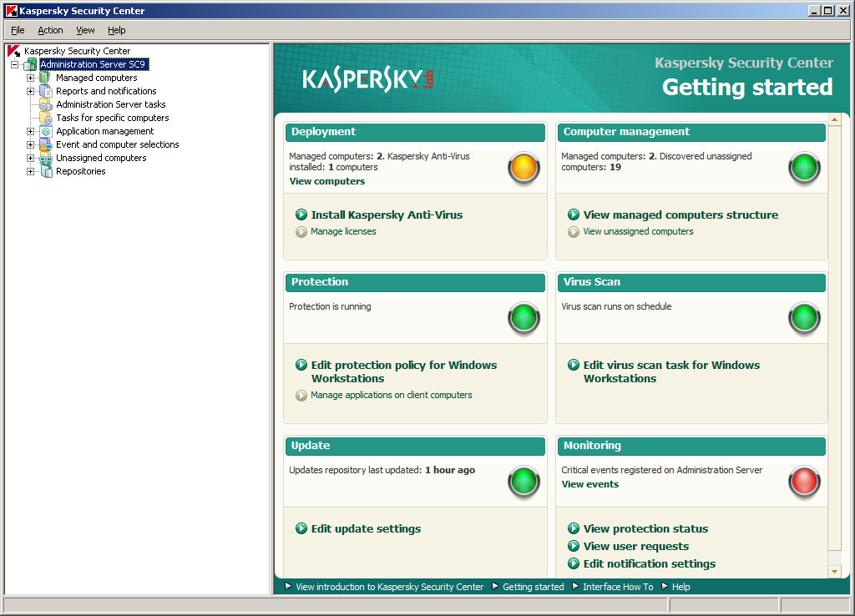855x616 pixels.
Task: Follow the View events link
Action: tap(590, 484)
